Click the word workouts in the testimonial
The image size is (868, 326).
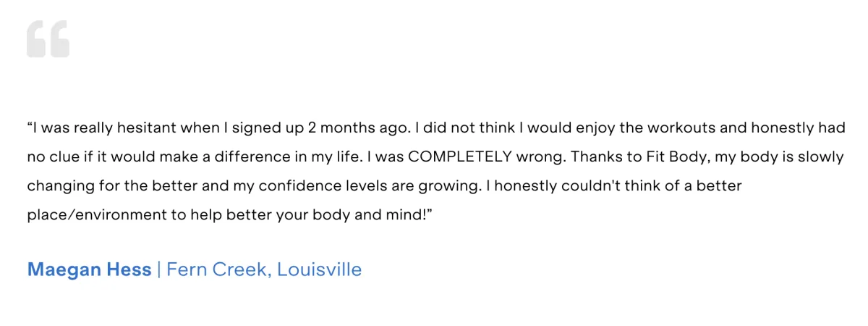point(682,128)
